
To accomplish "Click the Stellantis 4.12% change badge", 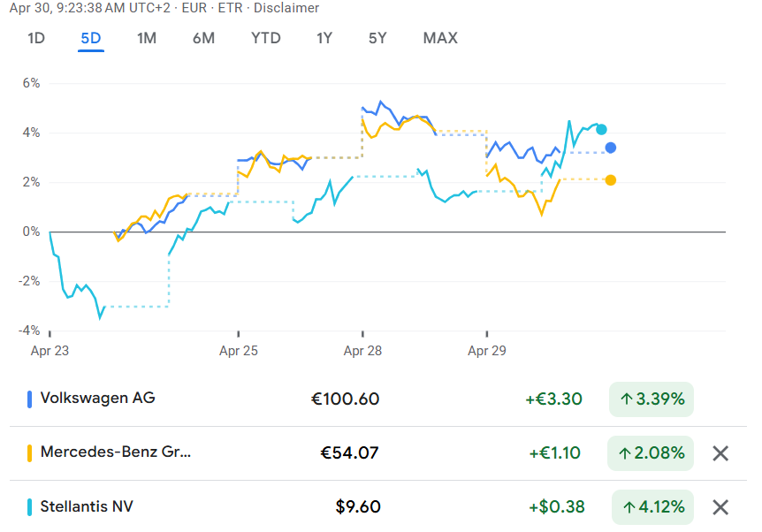I will click(x=652, y=507).
